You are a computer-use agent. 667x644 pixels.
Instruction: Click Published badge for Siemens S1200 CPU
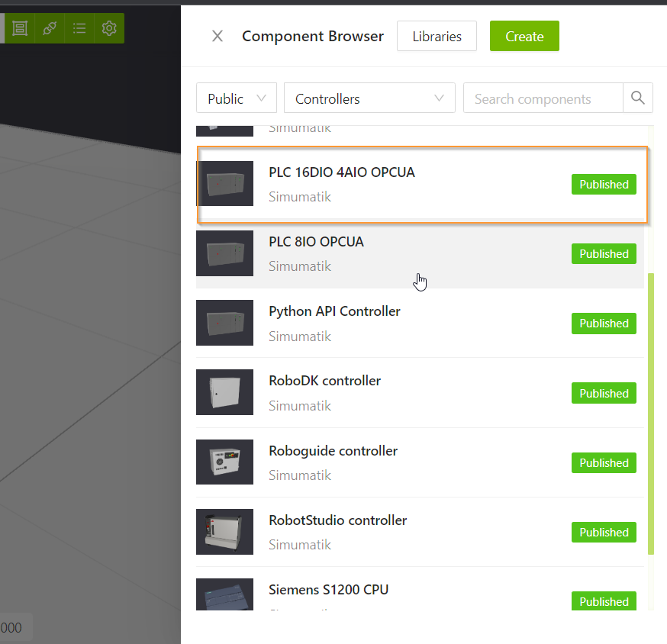[604, 601]
